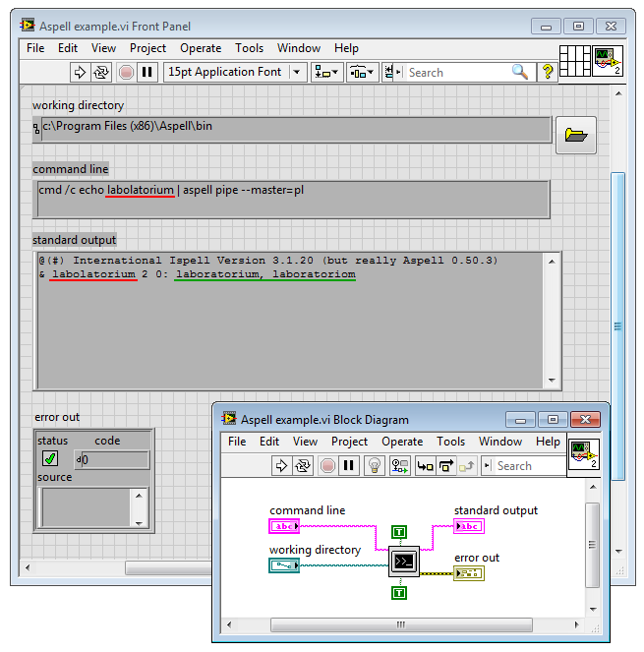The height and width of the screenshot is (652, 644).
Task: Select System Exec node in diagram
Action: point(404,562)
